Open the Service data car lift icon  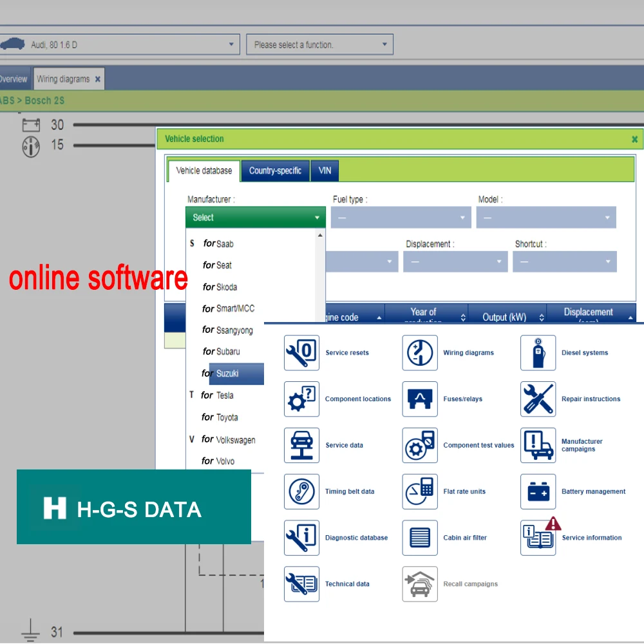301,445
